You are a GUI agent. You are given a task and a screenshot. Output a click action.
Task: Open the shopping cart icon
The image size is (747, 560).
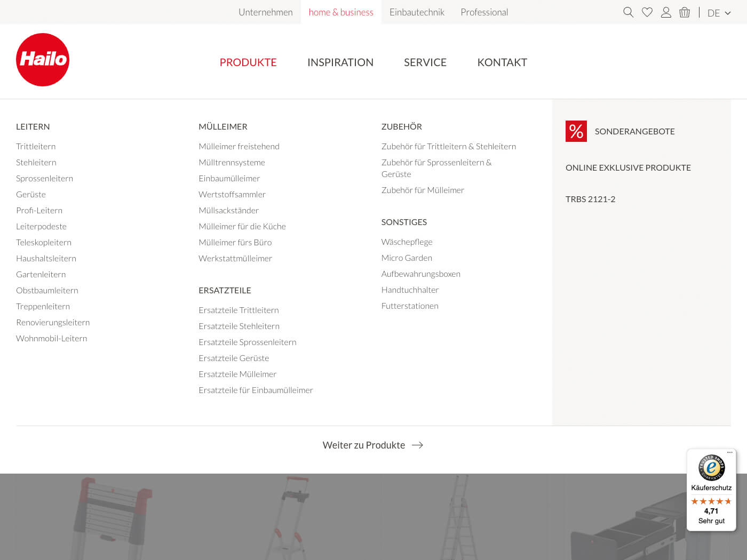685,12
